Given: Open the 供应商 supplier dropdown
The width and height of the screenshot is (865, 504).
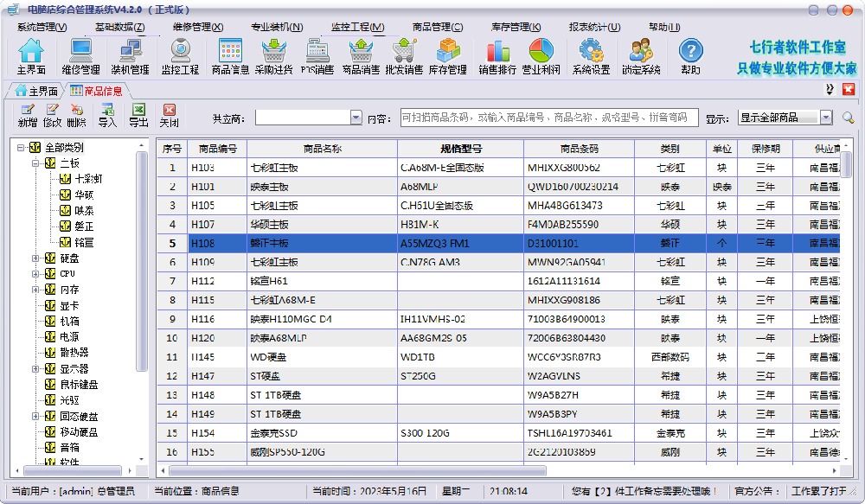Looking at the screenshot, I should pyautogui.click(x=356, y=118).
